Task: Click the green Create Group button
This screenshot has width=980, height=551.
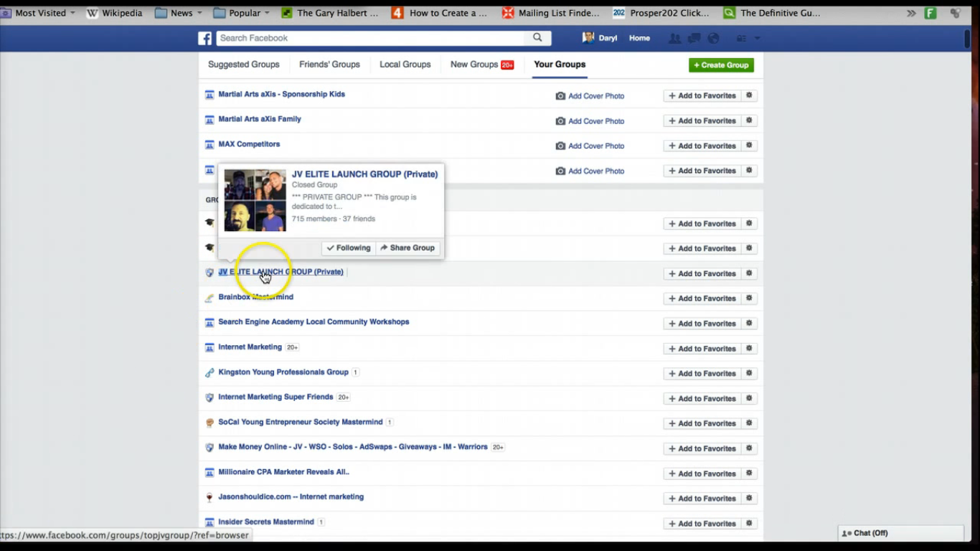Action: coord(721,65)
